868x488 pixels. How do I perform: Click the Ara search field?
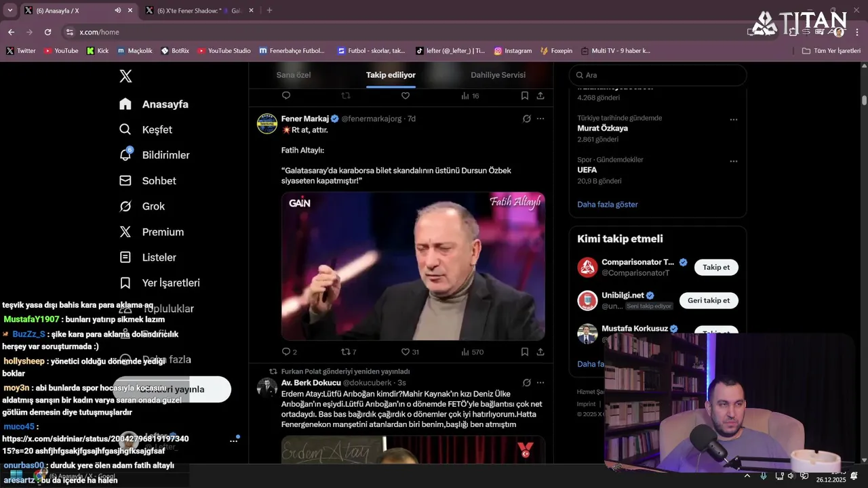click(658, 75)
